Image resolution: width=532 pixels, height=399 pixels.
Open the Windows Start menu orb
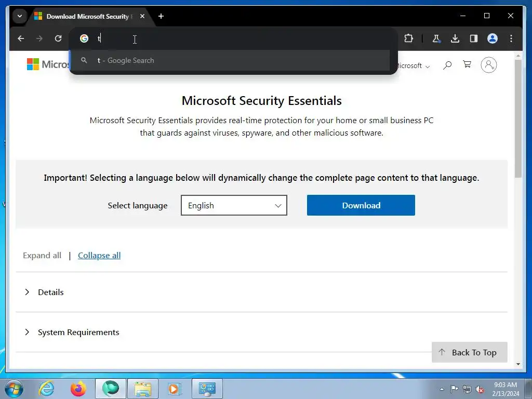pyautogui.click(x=14, y=389)
